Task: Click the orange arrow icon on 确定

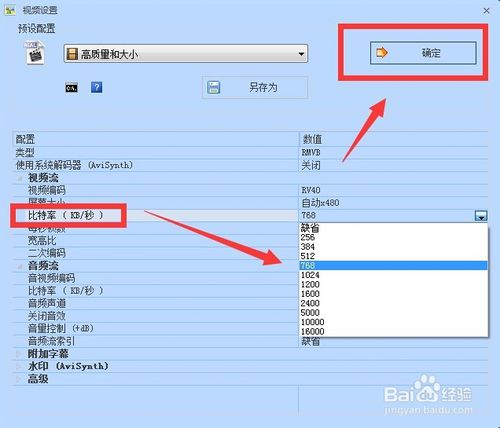Action: [382, 53]
